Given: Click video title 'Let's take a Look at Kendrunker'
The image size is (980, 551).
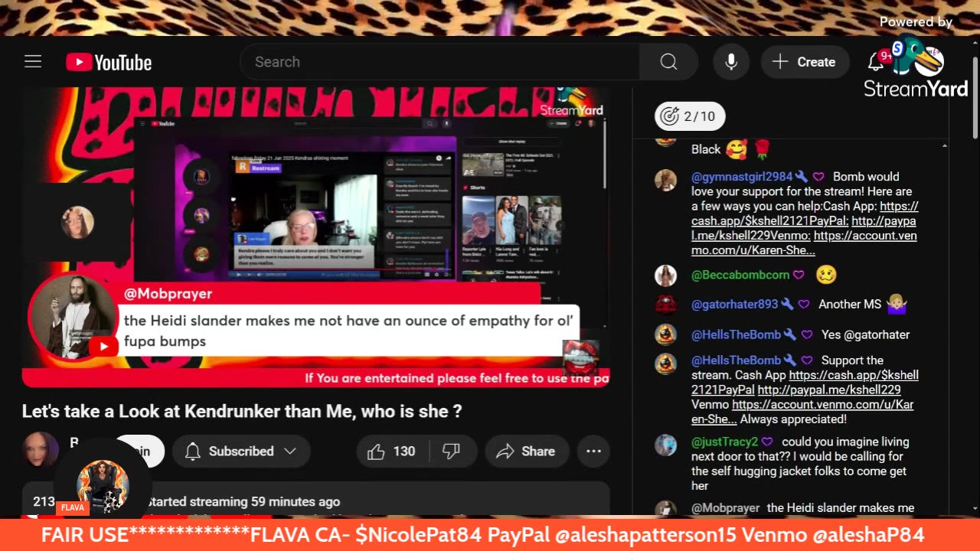Looking at the screenshot, I should (242, 411).
